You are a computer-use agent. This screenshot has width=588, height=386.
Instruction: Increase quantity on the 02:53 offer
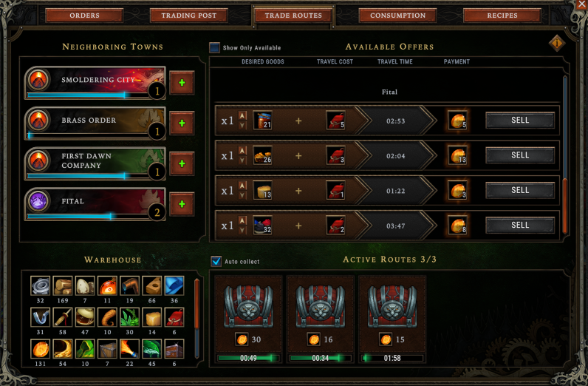[242, 116]
